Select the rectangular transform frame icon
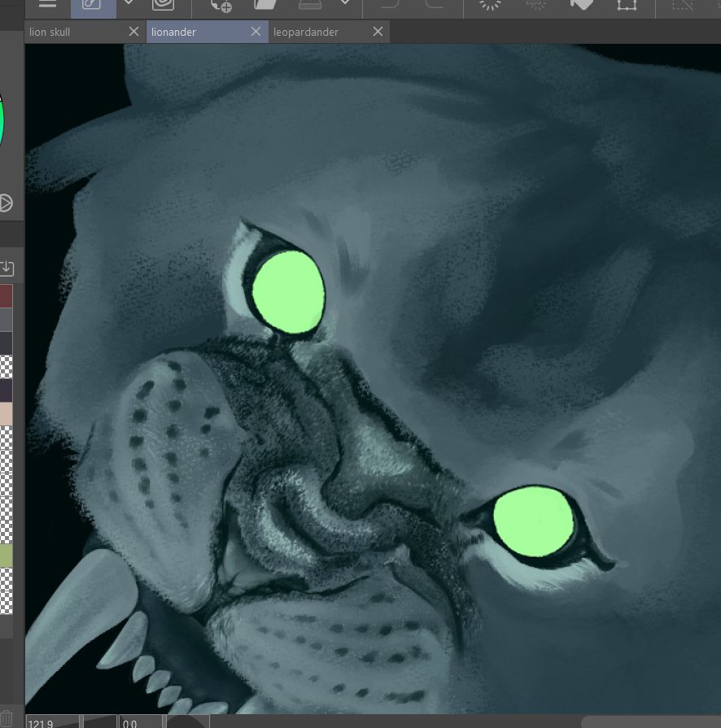This screenshot has height=728, width=721. tap(627, 7)
